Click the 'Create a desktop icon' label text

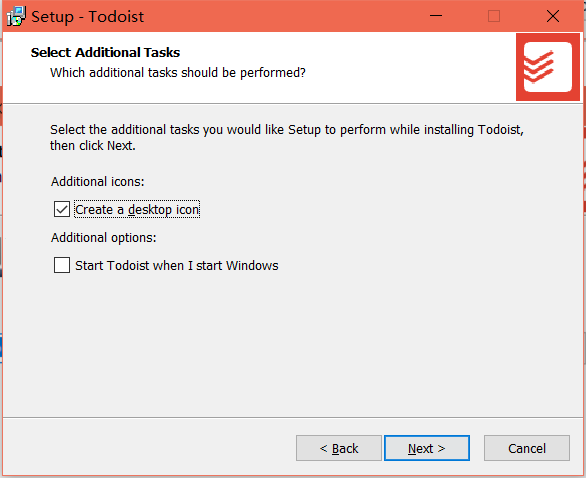(137, 210)
